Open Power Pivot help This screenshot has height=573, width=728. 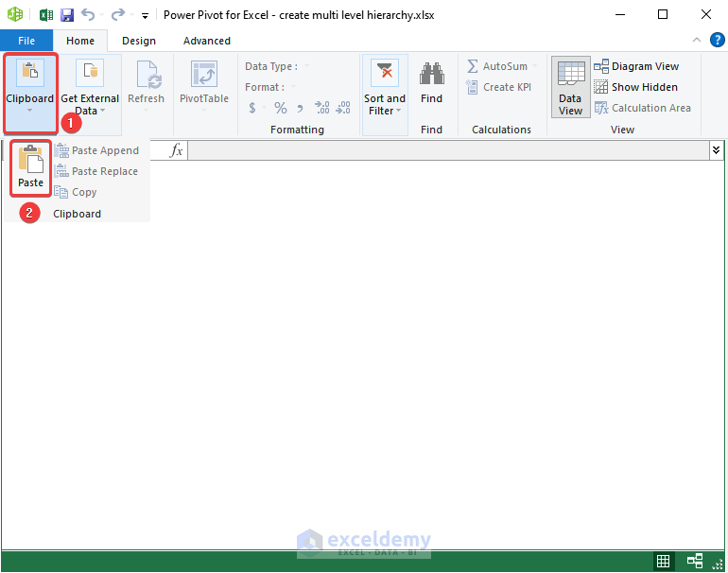click(x=717, y=40)
